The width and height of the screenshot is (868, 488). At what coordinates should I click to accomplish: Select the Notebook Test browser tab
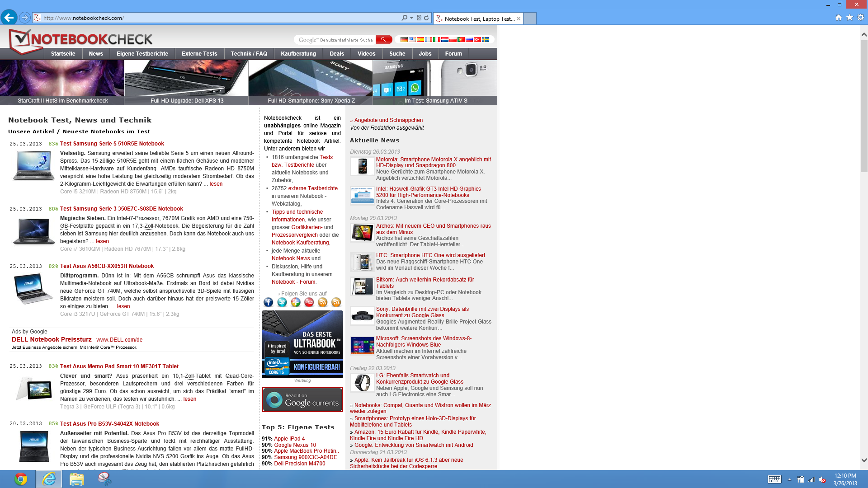478,19
